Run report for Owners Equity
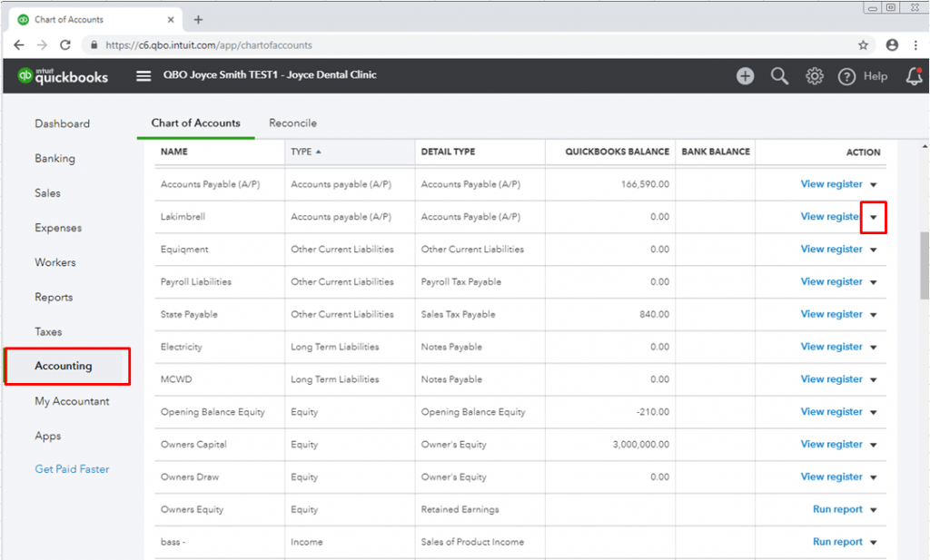The image size is (930, 560). click(x=837, y=510)
